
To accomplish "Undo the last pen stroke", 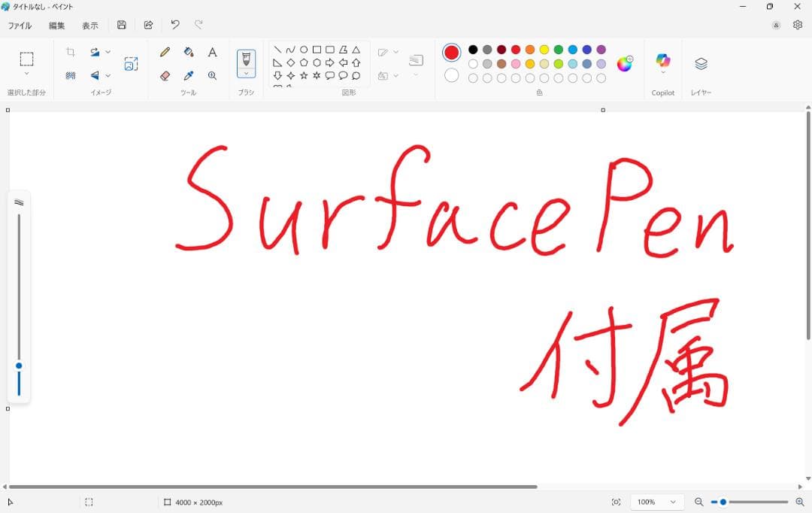I will (x=175, y=25).
